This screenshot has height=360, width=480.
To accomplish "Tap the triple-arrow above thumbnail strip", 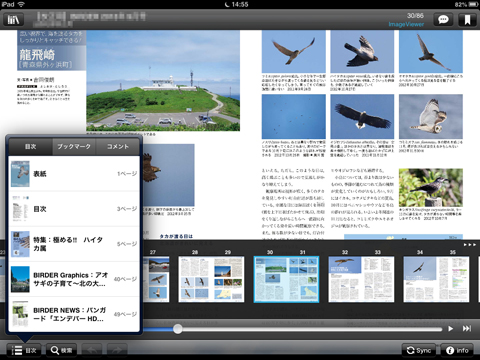I will tap(470, 245).
